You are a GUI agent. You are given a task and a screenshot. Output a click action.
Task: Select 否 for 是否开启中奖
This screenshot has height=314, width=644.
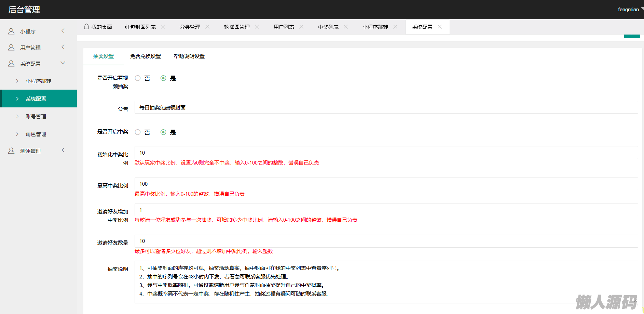tap(138, 132)
